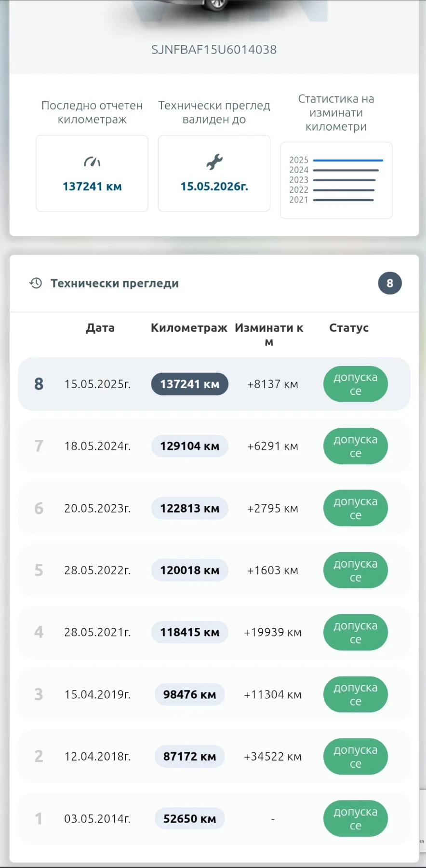The image size is (426, 868).
Task: Click the history clock icon beside Технически прегледи
Action: coord(36,283)
